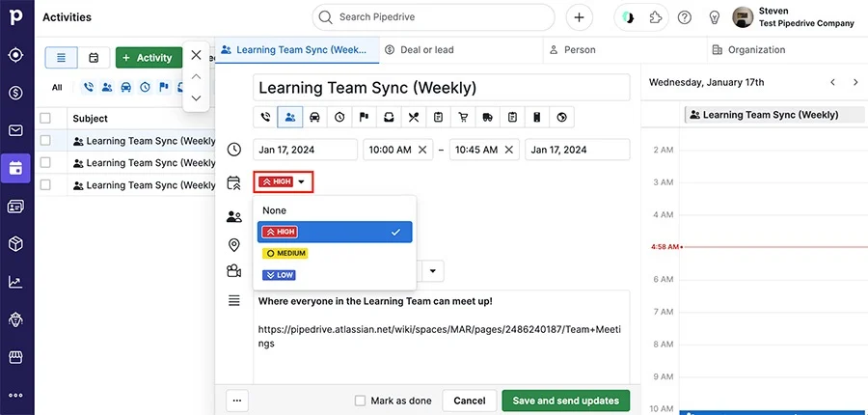Clear the 10:45 AM end time
The width and height of the screenshot is (868, 415).
(x=509, y=150)
